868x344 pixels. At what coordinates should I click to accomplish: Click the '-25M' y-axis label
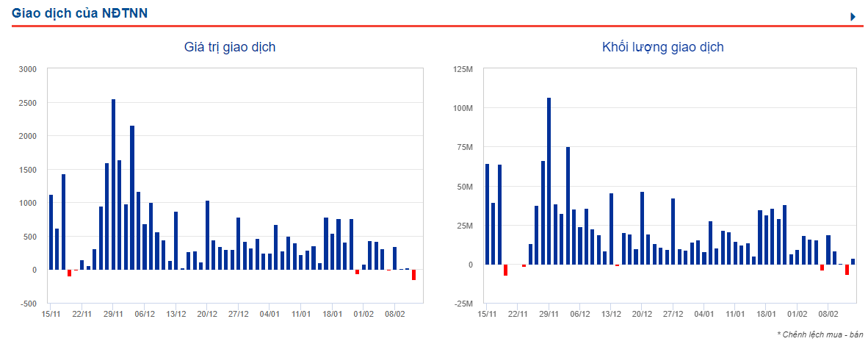(463, 304)
